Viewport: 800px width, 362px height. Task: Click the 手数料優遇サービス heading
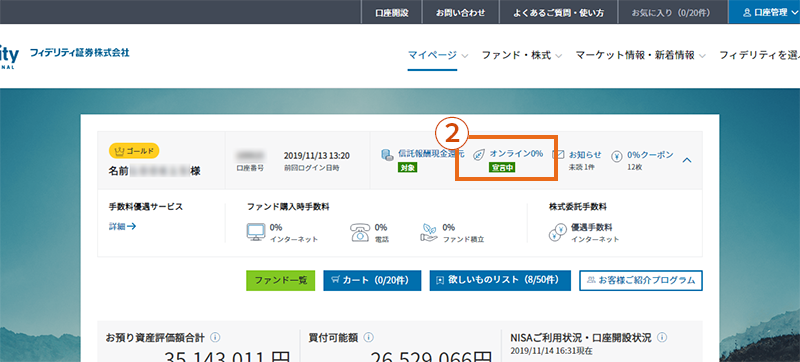[x=145, y=206]
